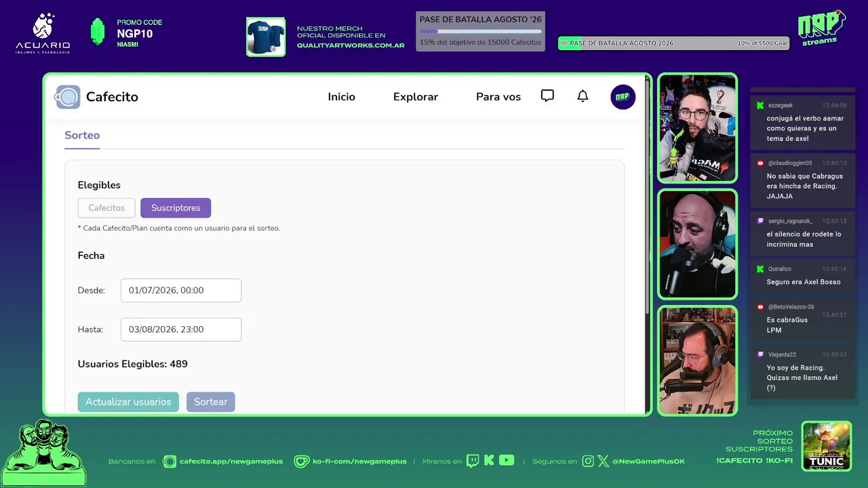Click the message 'No sabia que Cabragus'
Screen dimensions: 868x488
coord(805,186)
